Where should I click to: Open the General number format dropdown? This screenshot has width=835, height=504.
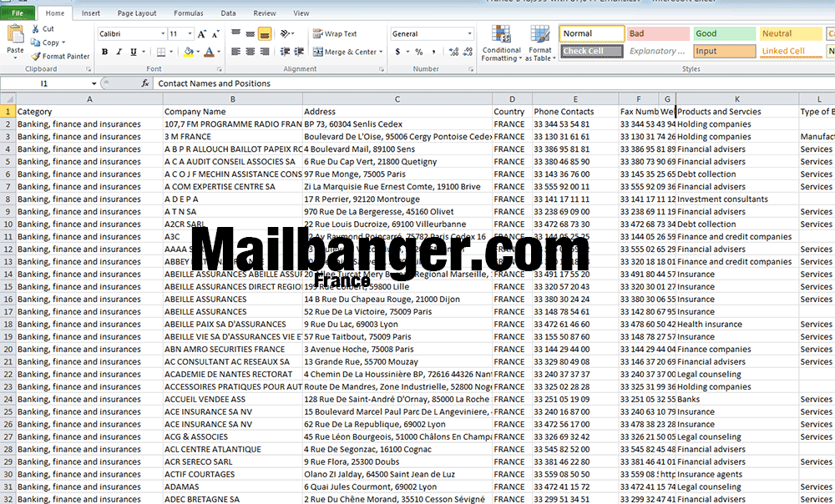[x=469, y=34]
